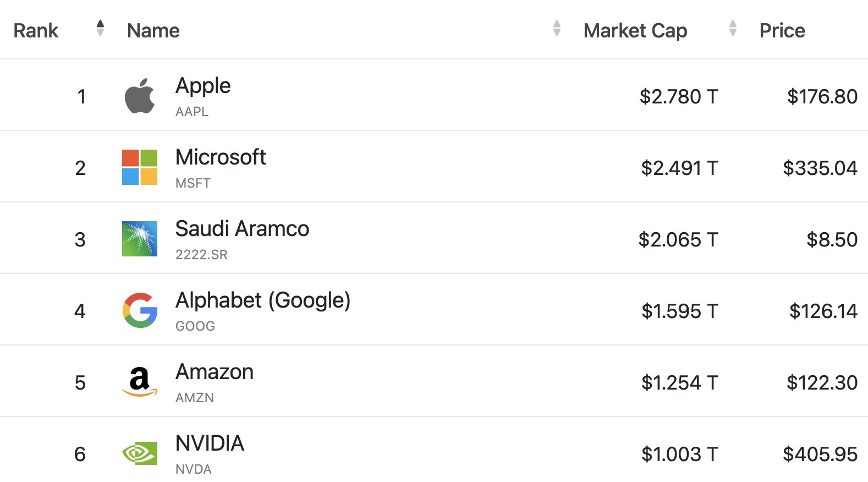Open the Alphabet (Google) company link

[x=263, y=301]
